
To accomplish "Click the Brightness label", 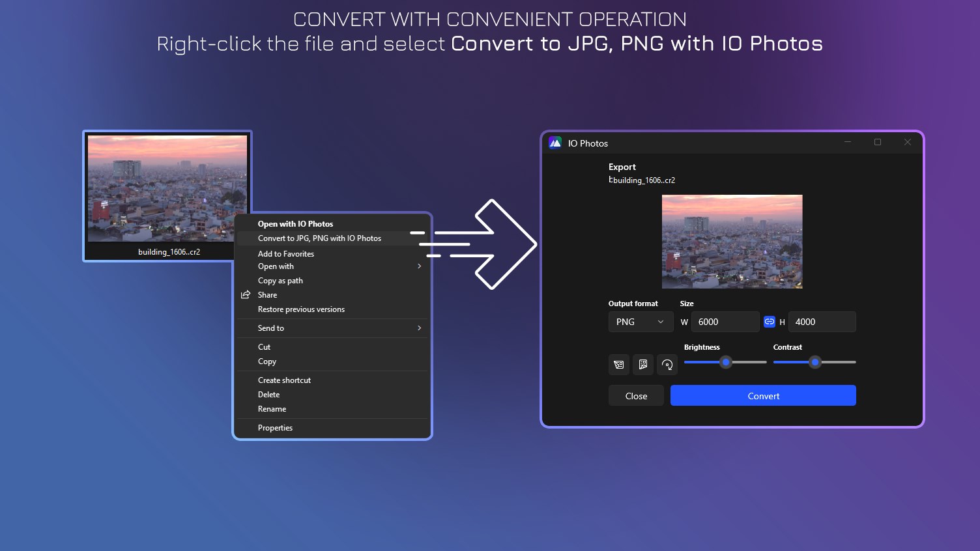I will [702, 347].
